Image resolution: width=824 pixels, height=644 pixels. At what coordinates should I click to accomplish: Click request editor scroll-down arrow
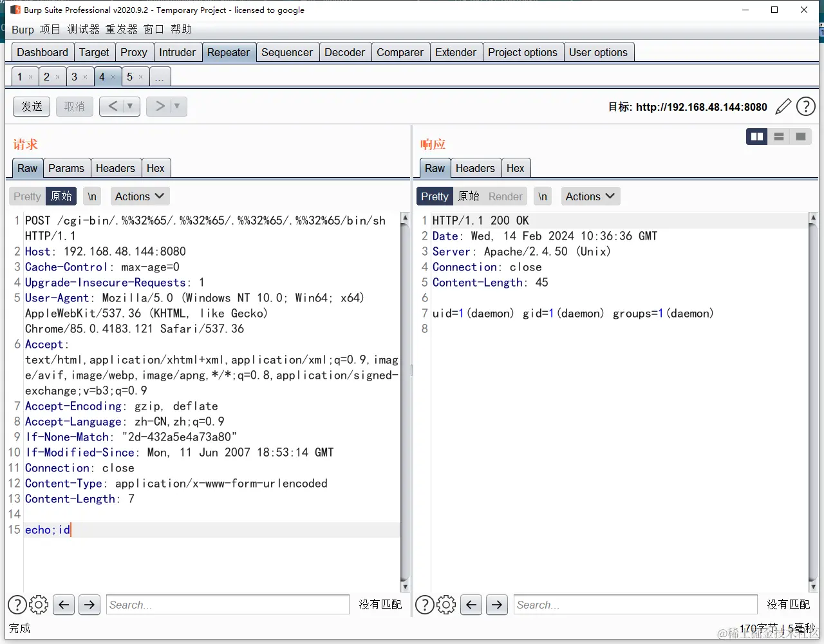[405, 586]
